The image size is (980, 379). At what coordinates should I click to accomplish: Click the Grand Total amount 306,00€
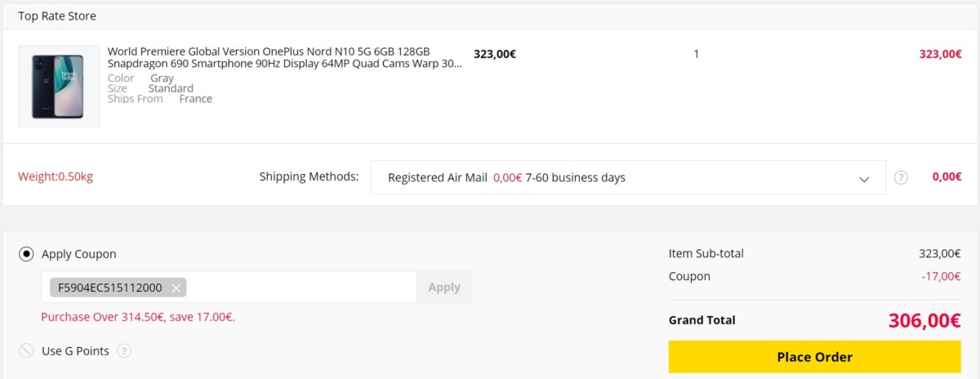tap(924, 321)
